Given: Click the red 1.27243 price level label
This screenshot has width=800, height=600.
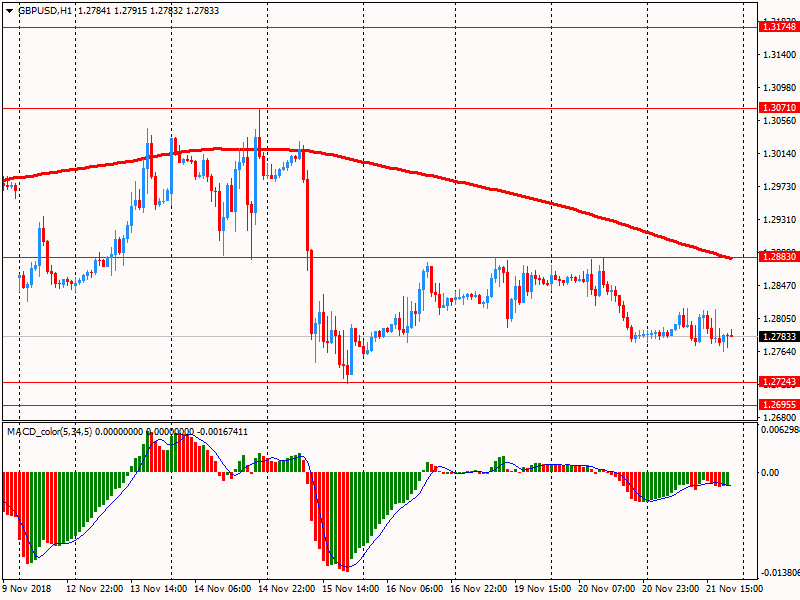Looking at the screenshot, I should 778,382.
